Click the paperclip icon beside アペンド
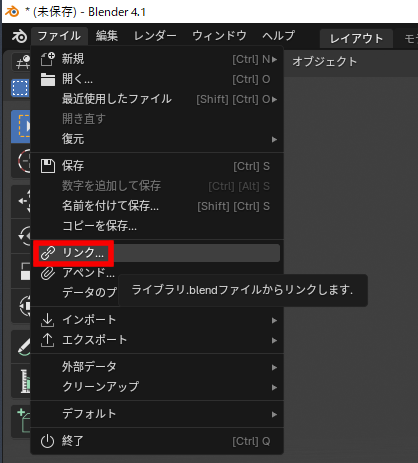Screen dimensions: 418x463 point(48,273)
